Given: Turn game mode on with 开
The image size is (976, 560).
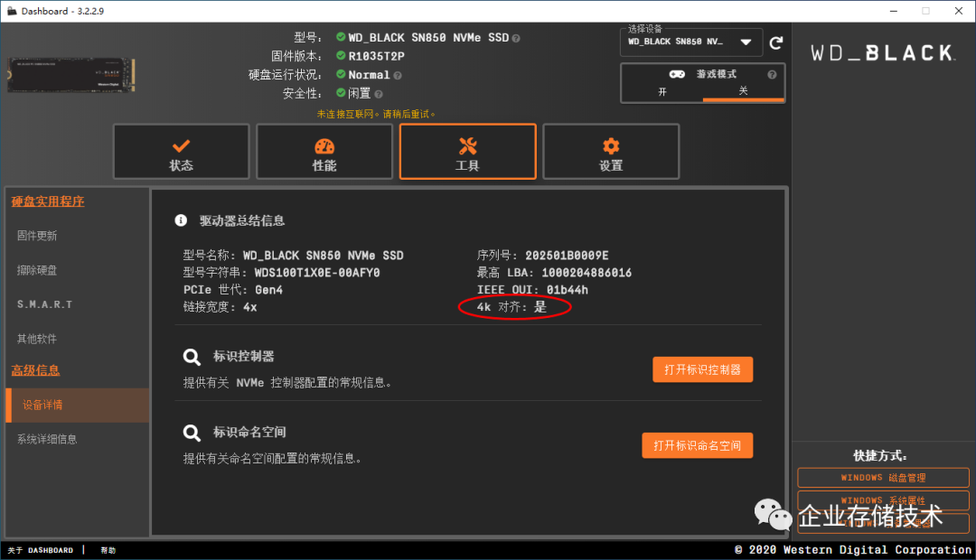Looking at the screenshot, I should tap(662, 91).
